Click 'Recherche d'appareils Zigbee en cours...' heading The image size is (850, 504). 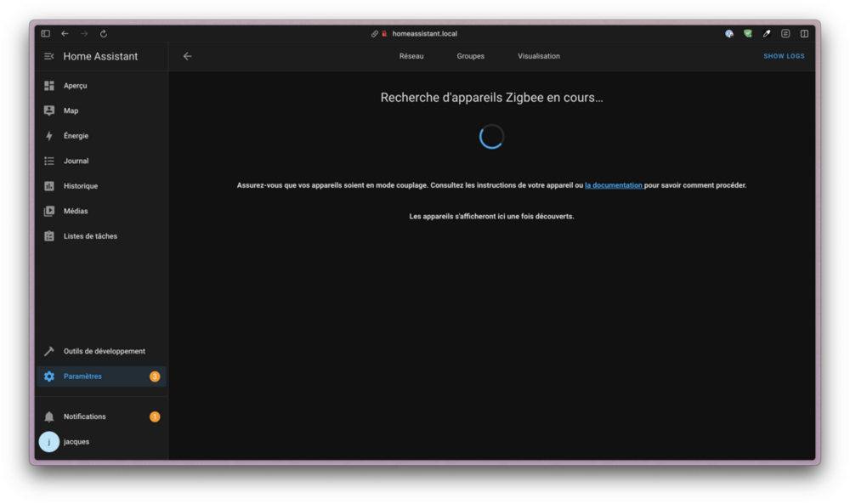[491, 98]
